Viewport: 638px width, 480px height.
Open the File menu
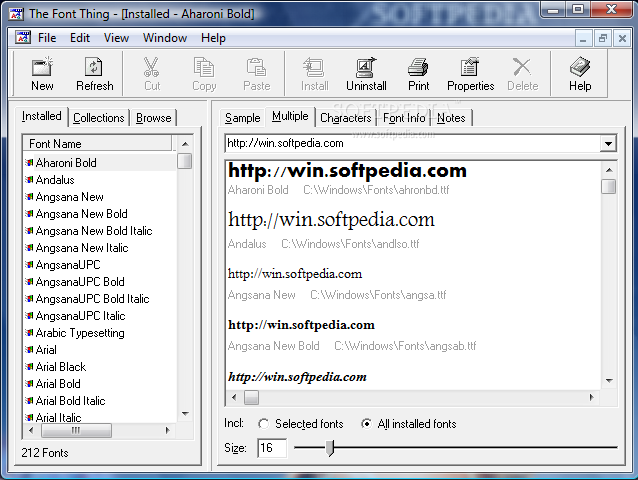tap(47, 38)
